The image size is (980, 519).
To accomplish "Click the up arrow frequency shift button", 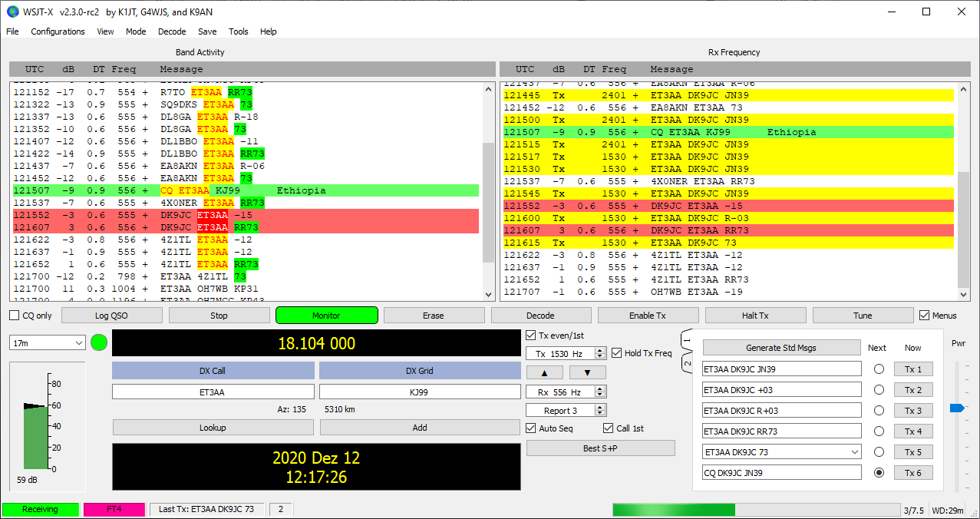I will point(543,372).
